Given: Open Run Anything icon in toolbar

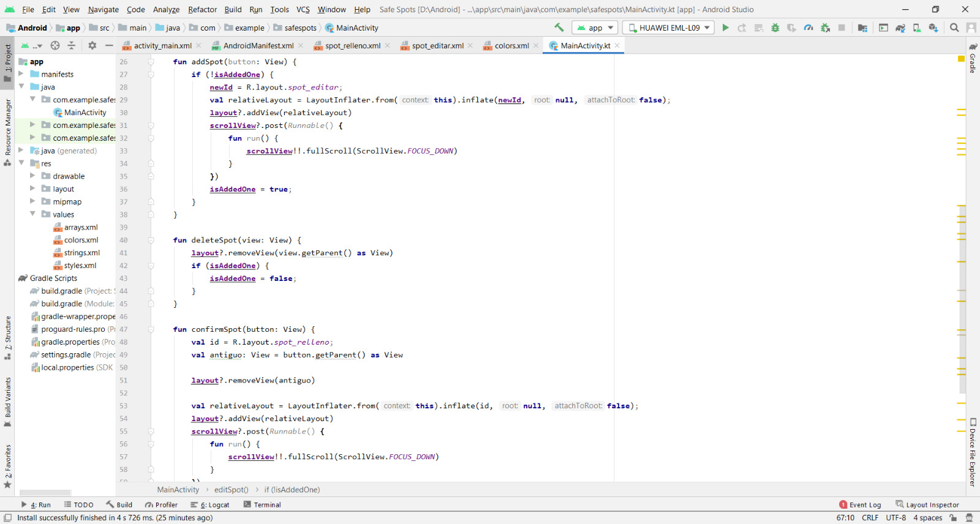Looking at the screenshot, I should [883, 28].
